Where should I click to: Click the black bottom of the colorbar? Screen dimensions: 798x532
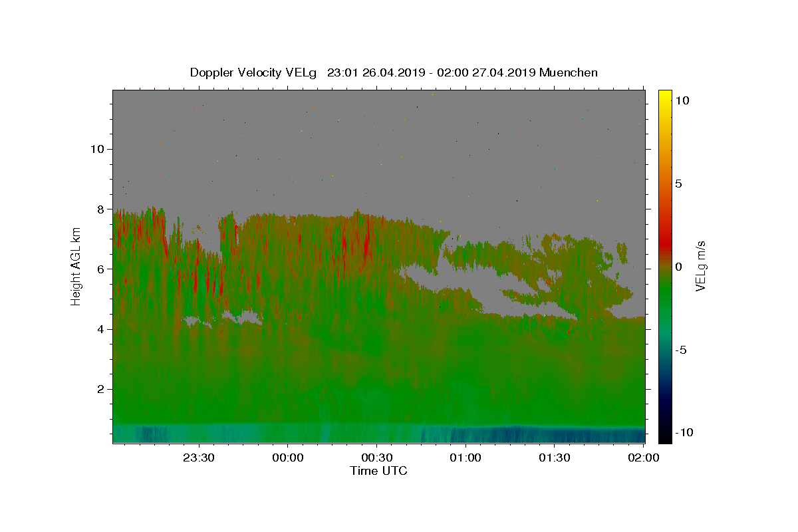[664, 436]
